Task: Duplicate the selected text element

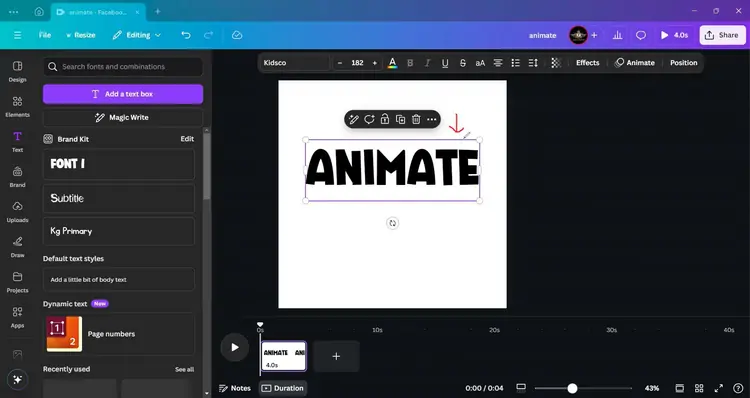Action: 400,120
